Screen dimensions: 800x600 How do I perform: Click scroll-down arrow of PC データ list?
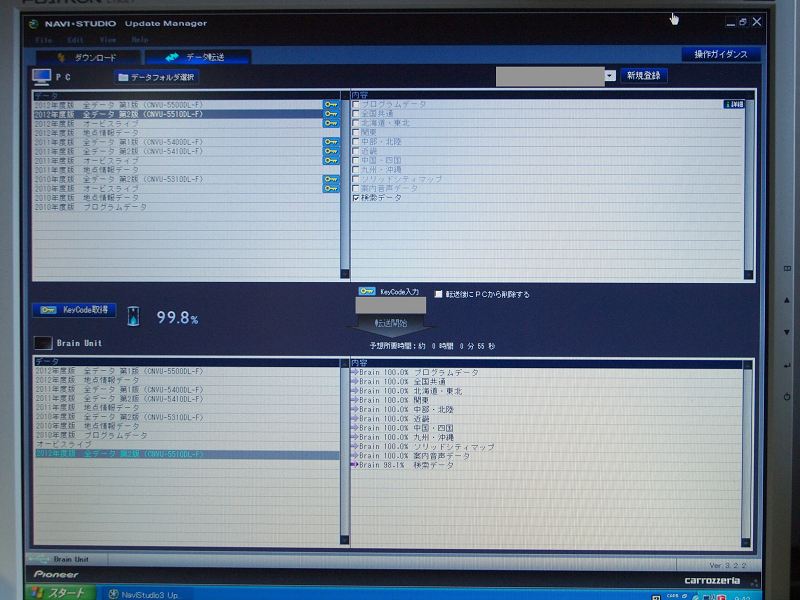(x=345, y=274)
